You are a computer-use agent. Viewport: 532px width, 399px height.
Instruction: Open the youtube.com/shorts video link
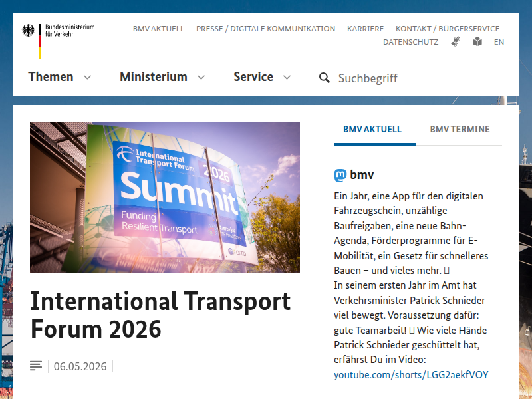pyautogui.click(x=411, y=374)
